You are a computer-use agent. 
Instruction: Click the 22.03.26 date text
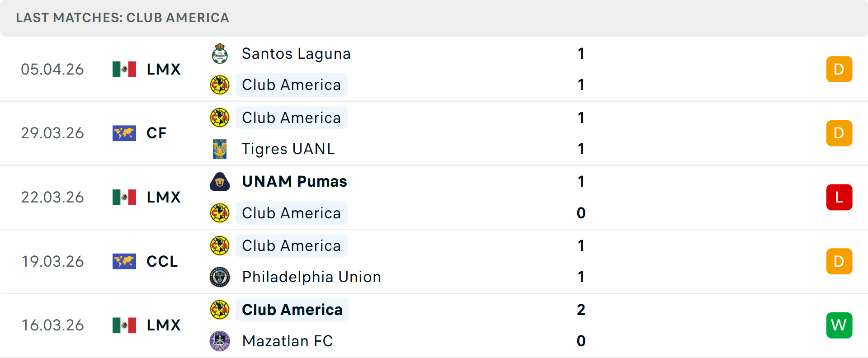tap(52, 197)
